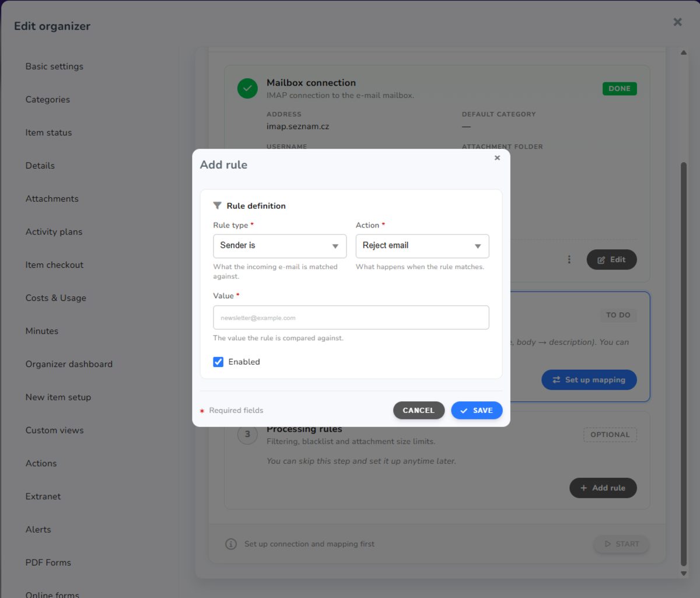Click the step 3 circle icon

[247, 434]
